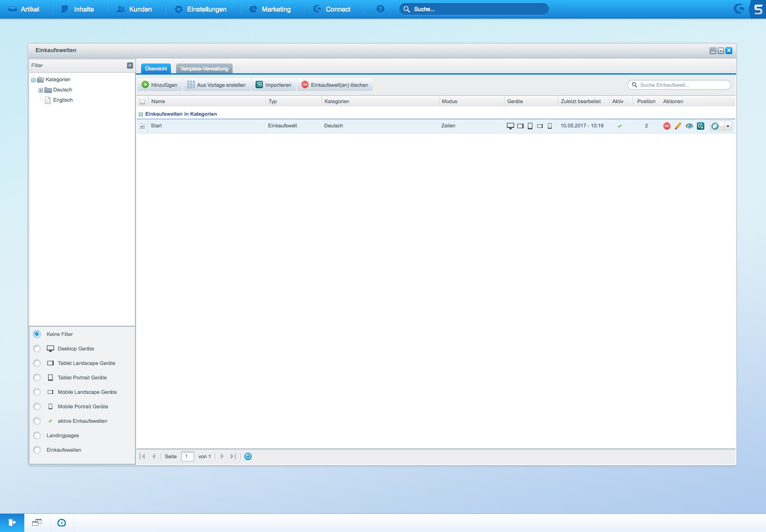Viewport: 766px width, 532px height.
Task: Click Einkaufswelt(en) löschen button
Action: [x=335, y=85]
